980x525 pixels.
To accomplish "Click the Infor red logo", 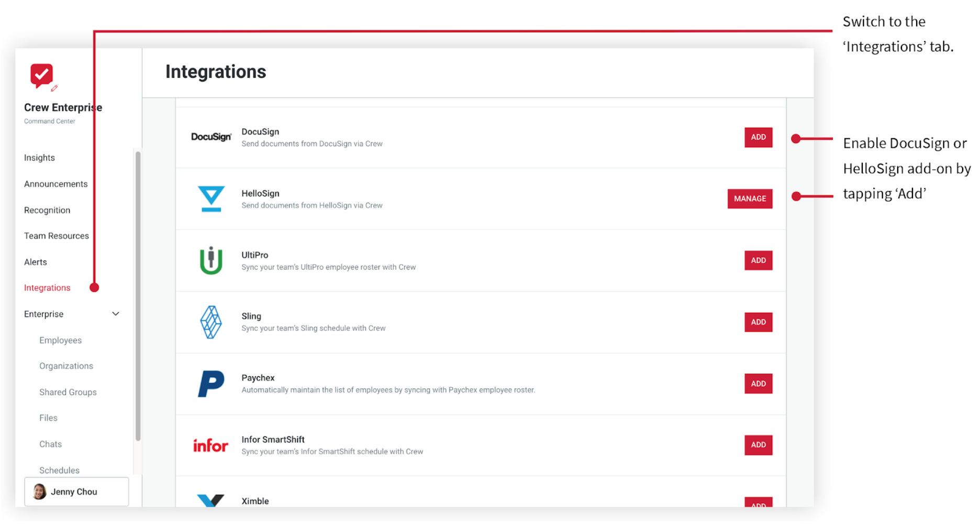I will 210,445.
